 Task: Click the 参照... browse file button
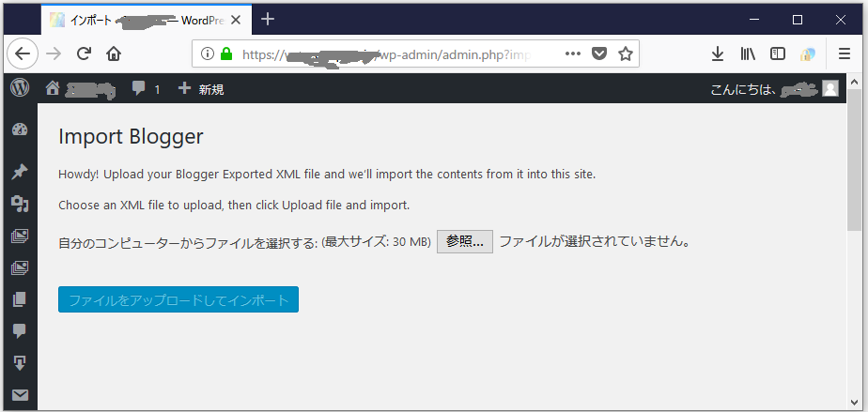pyautogui.click(x=464, y=241)
